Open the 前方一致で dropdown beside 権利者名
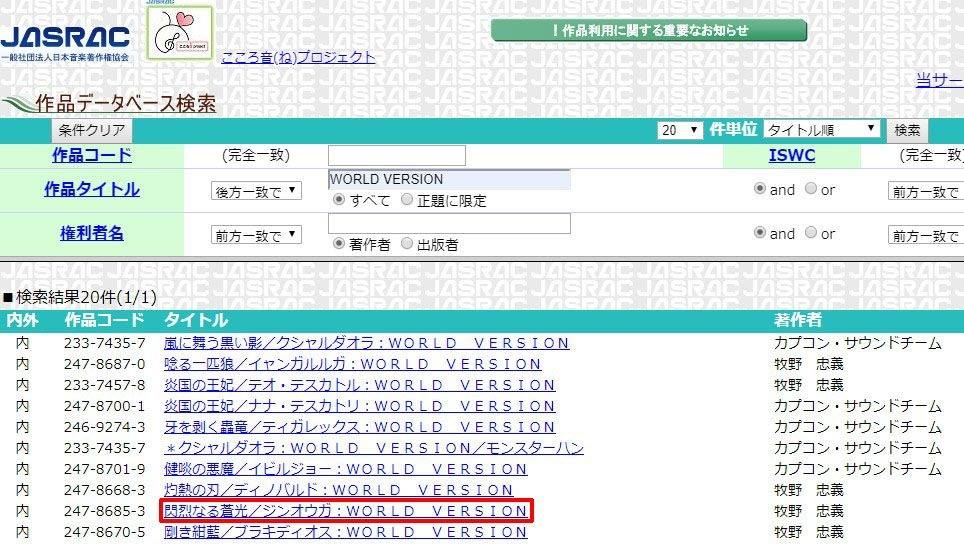This screenshot has width=964, height=545. pos(256,236)
